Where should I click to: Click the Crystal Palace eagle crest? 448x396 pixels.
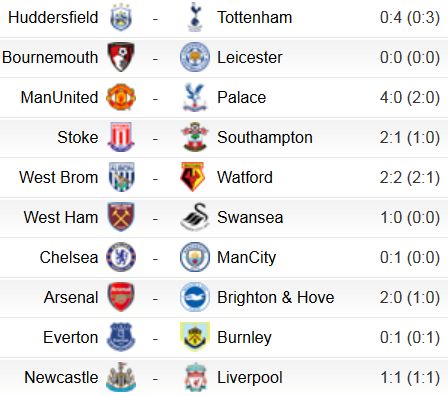pos(195,97)
